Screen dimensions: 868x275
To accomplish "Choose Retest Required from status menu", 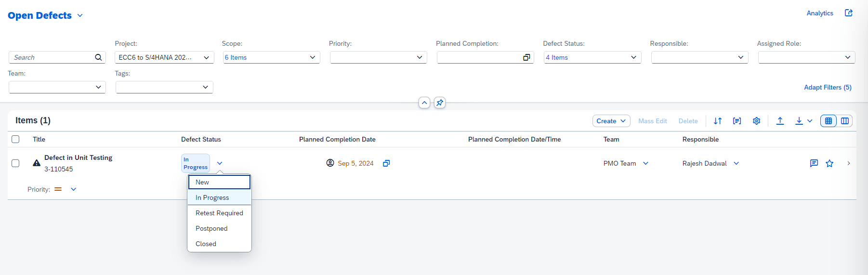I will tap(219, 213).
